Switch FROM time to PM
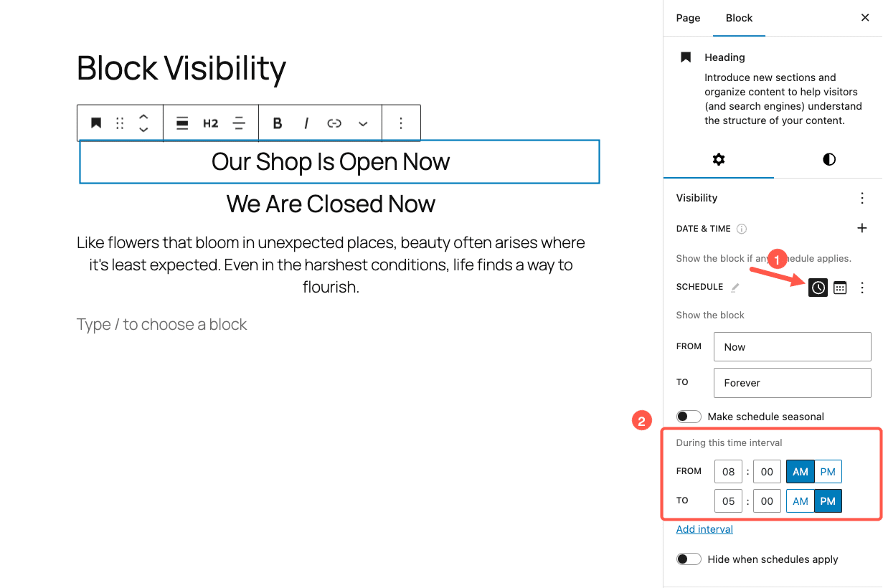The width and height of the screenshot is (883, 588). click(x=827, y=471)
